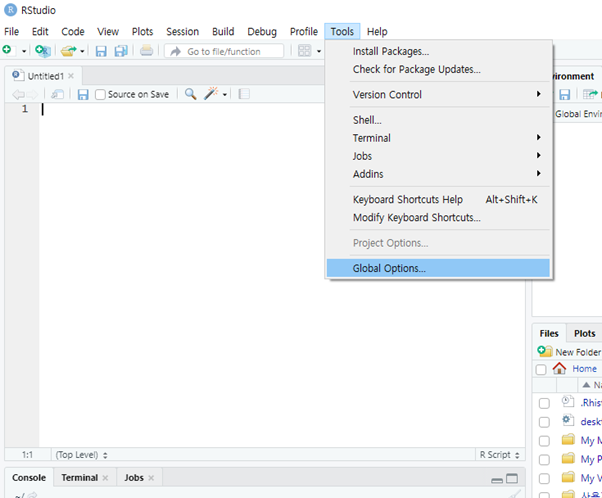
Task: Open the Session menu
Action: click(x=182, y=31)
